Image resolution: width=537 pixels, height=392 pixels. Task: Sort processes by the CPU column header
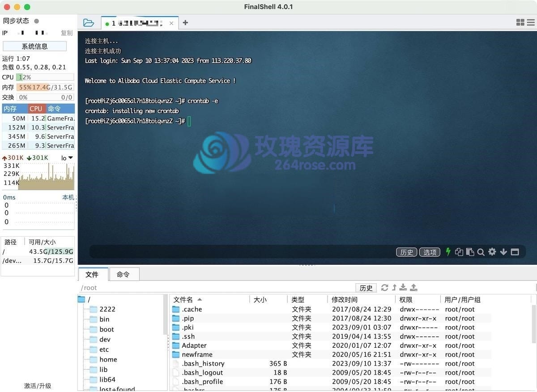point(36,109)
